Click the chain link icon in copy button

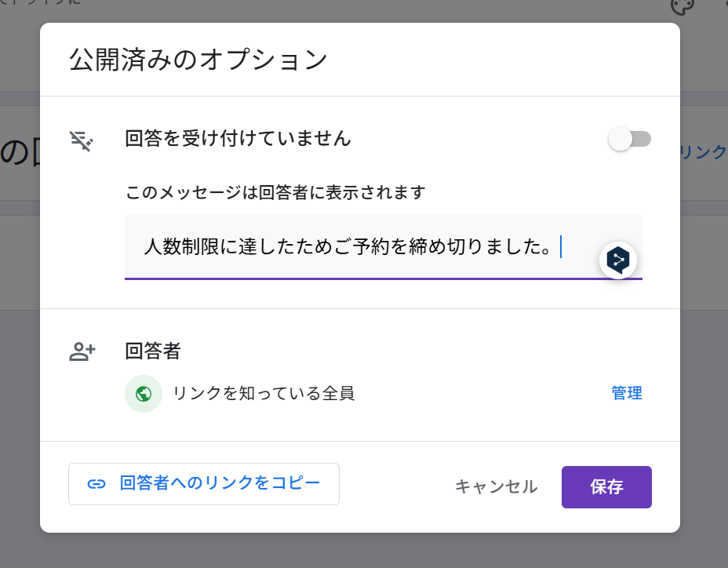pyautogui.click(x=96, y=484)
